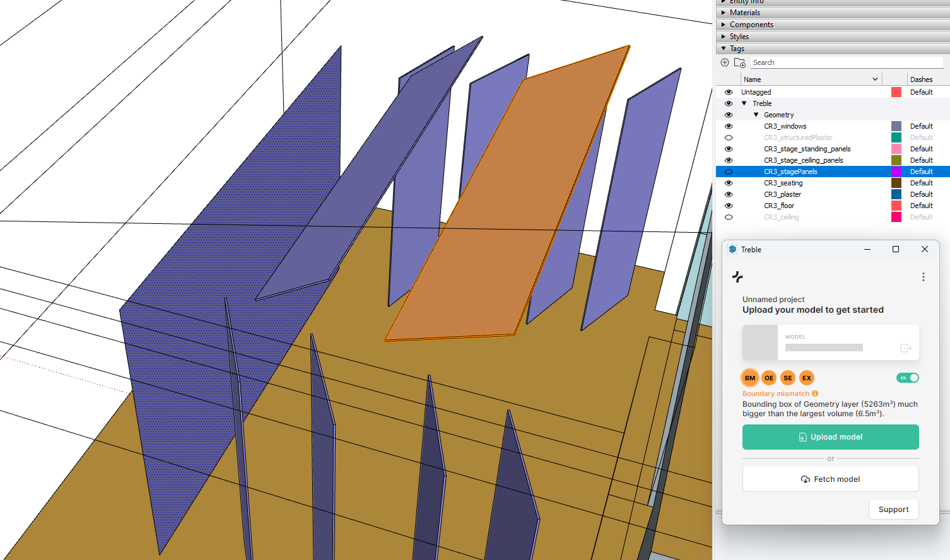Change the CR3_windows color swatch
This screenshot has height=560, width=950.
(x=896, y=126)
